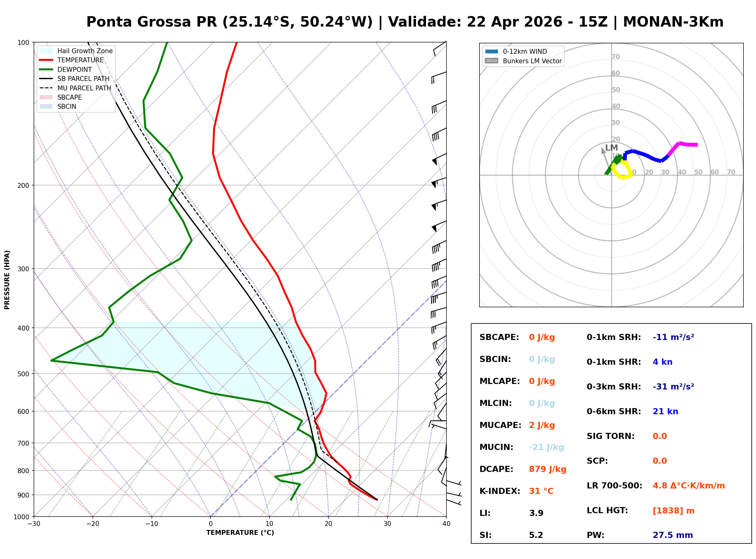Click the K-INDEX value 31 °C
The width and height of the screenshot is (756, 559).
[541, 491]
